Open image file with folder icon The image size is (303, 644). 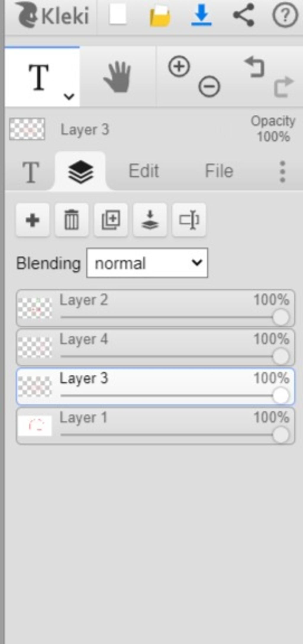pyautogui.click(x=160, y=16)
